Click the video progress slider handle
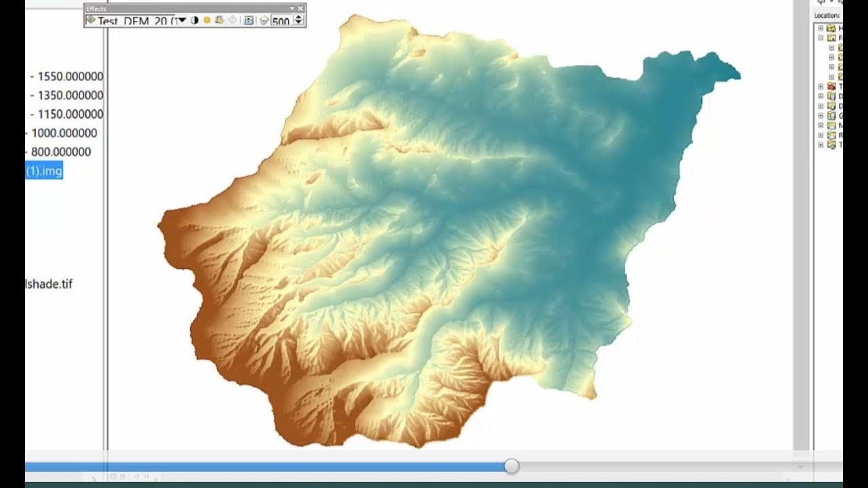 (512, 466)
